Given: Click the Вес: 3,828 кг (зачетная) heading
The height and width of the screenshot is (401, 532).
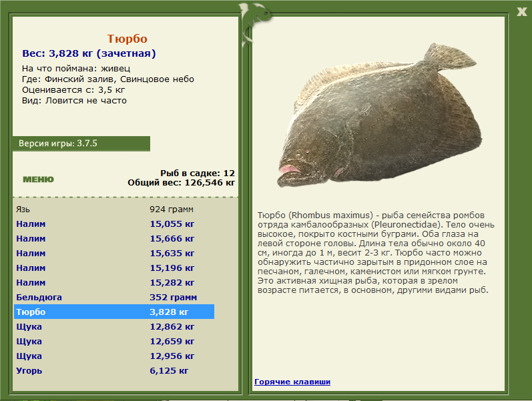Looking at the screenshot, I should point(89,53).
